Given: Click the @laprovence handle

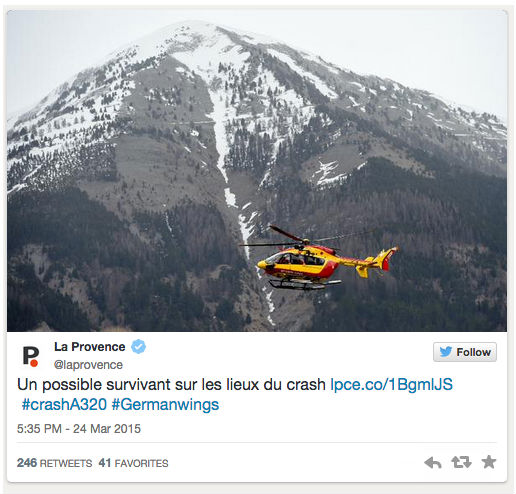Looking at the screenshot, I should 88,365.
